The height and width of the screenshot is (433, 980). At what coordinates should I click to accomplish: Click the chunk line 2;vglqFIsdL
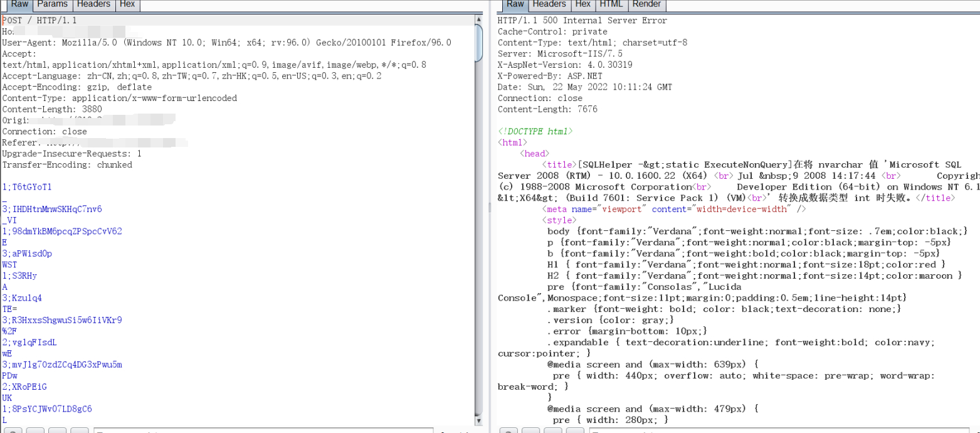(29, 343)
